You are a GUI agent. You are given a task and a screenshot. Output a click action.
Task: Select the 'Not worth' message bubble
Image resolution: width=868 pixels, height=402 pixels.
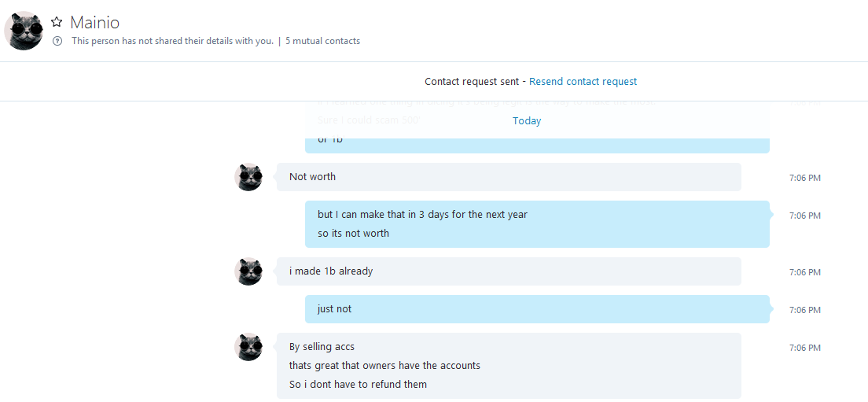[509, 177]
